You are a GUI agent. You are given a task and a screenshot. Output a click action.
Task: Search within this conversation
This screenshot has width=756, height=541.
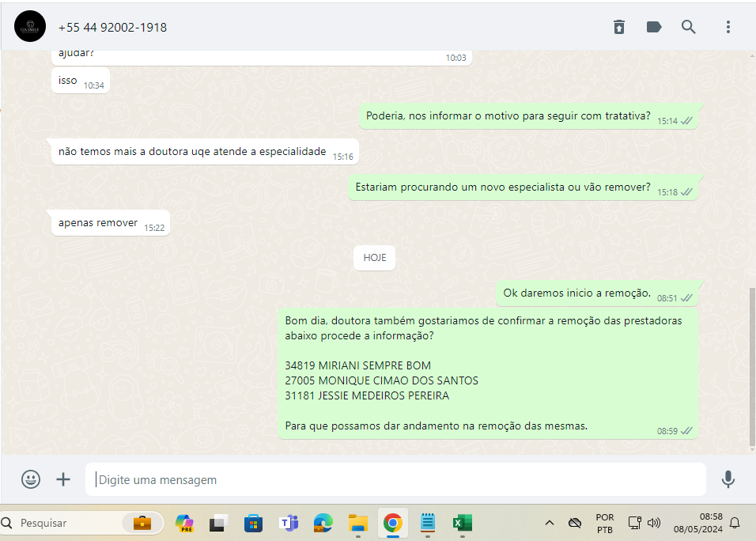click(x=689, y=27)
